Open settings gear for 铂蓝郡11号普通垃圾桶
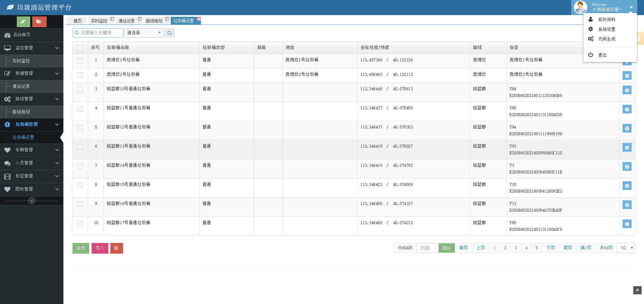Image resolution: width=644 pixels, height=304 pixels. 627,109
